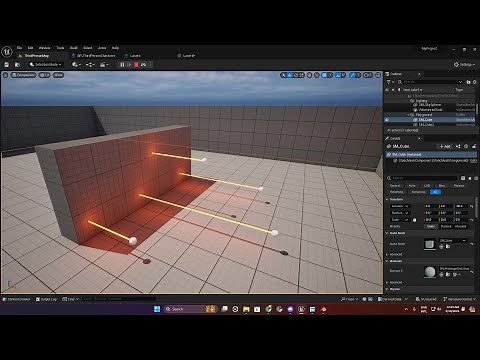The image size is (480, 360).
Task: Open the Cinematics dropdown in toolbar
Action: 105,65
